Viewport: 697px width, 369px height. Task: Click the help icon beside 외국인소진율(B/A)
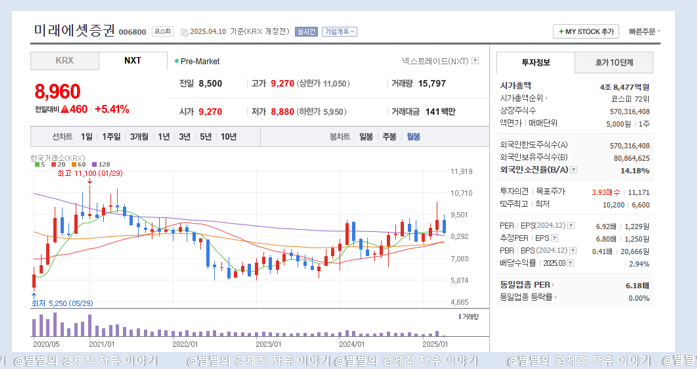[x=573, y=170]
